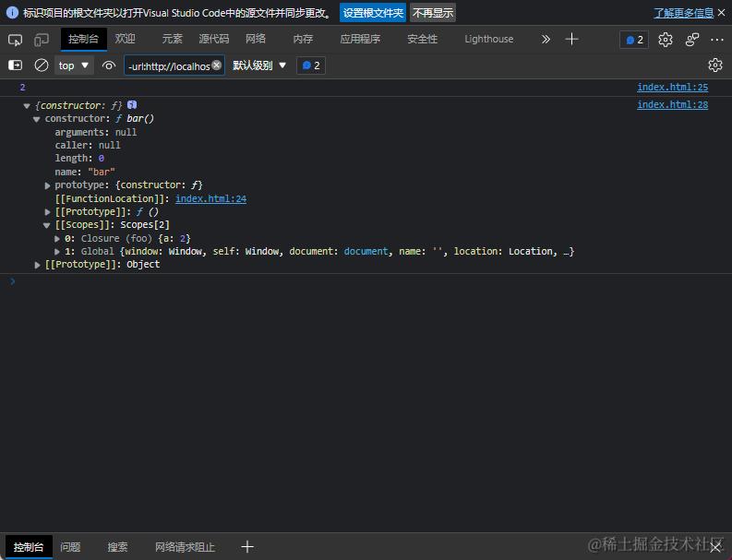Image resolution: width=732 pixels, height=560 pixels.
Task: Expand the prototype: {constructor: f} node
Action: tap(47, 185)
